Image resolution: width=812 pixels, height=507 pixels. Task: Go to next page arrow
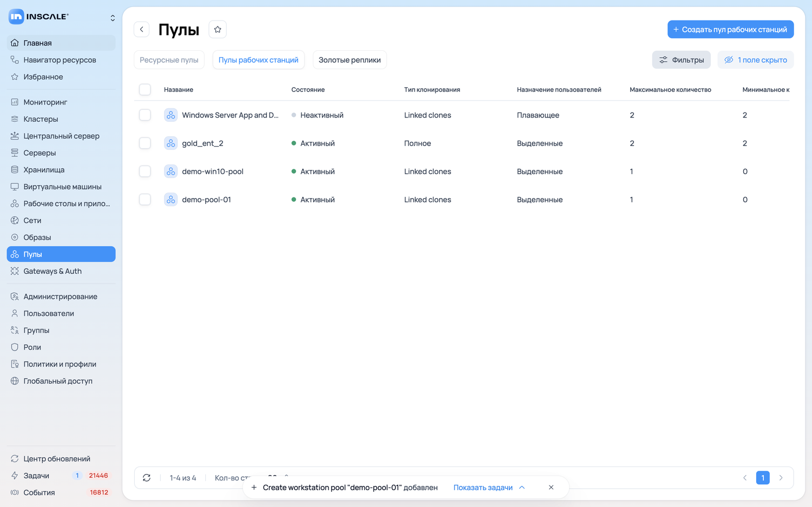(x=781, y=478)
